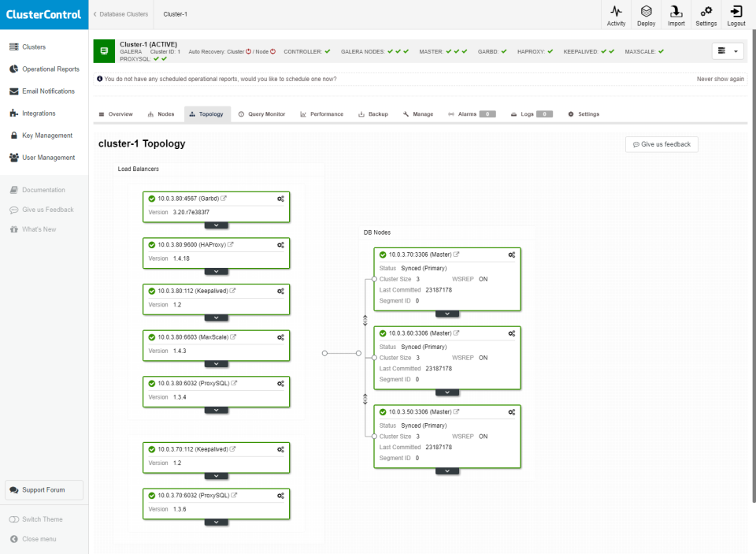Click Never show again link
The width and height of the screenshot is (756, 554).
(720, 79)
